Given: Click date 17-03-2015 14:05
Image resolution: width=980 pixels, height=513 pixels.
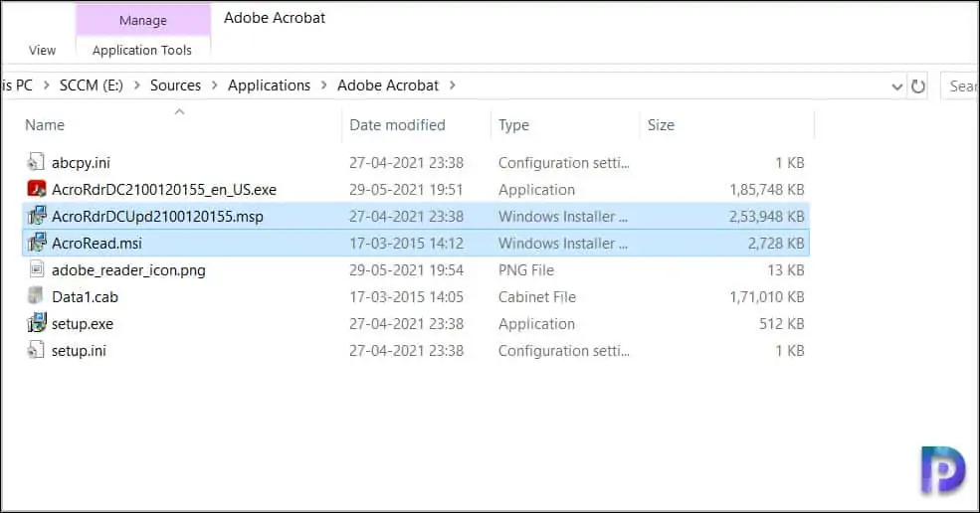Looking at the screenshot, I should (x=406, y=297).
